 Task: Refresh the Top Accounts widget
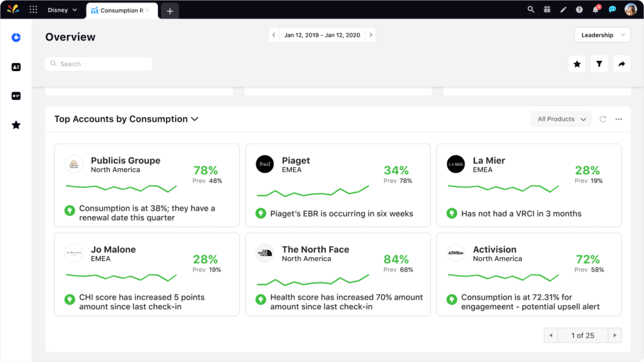[603, 119]
